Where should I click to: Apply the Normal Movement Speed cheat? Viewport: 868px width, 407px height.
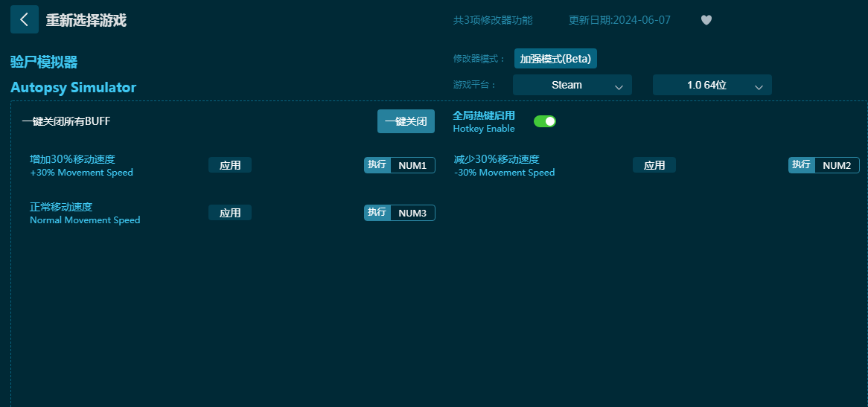coord(230,212)
